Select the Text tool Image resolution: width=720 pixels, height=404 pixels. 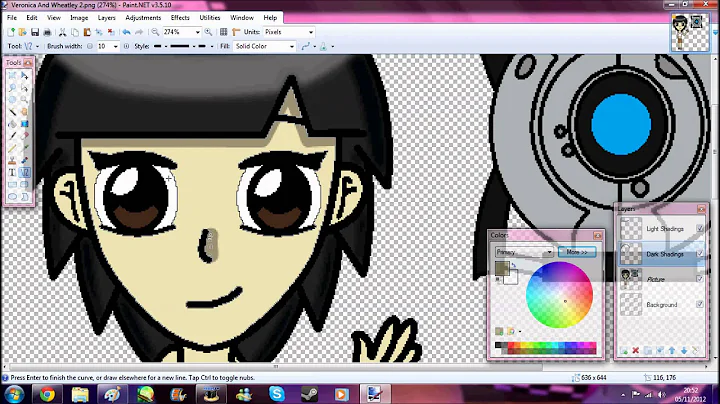coord(12,172)
